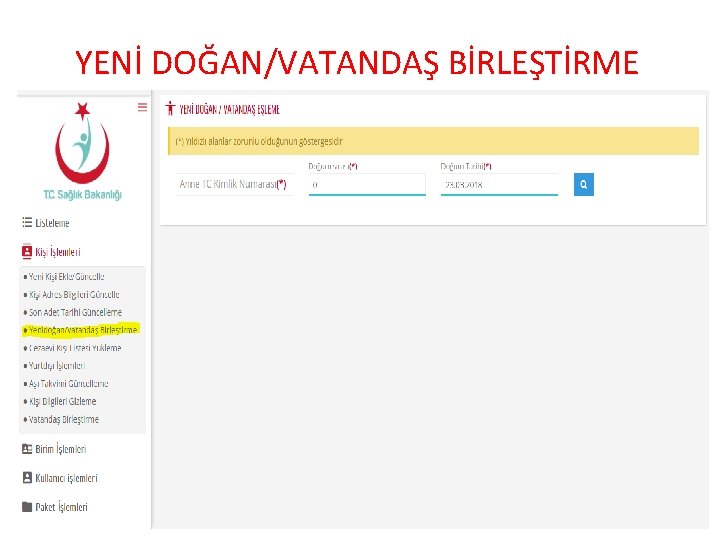The image size is (720, 540).
Task: Click the Kişi İşlemleri person card icon
Action: (x=27, y=252)
